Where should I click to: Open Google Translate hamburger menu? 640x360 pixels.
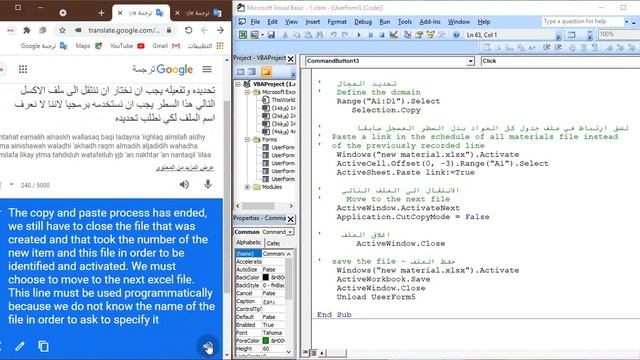pos(207,69)
